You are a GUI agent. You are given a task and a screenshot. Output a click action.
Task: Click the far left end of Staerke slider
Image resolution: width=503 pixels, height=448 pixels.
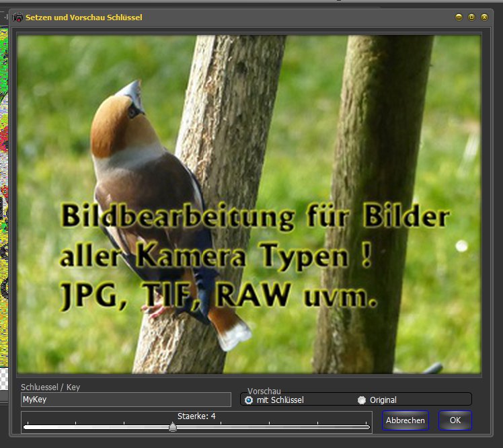pyautogui.click(x=25, y=427)
